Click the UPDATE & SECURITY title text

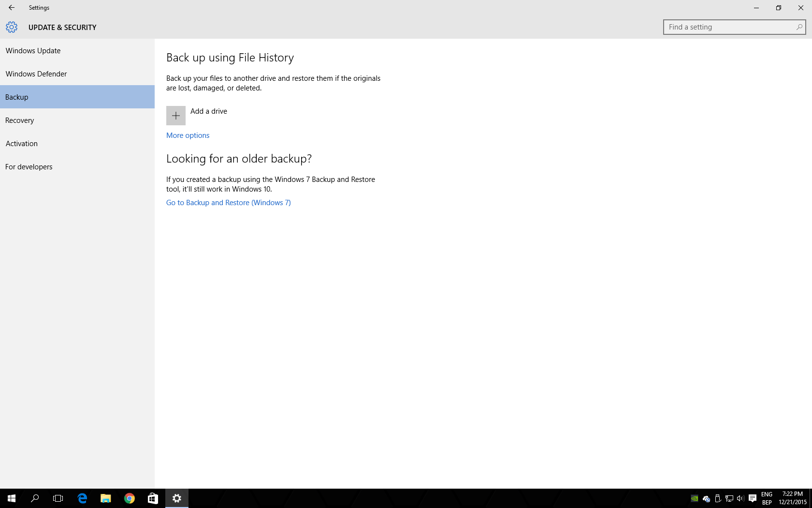[x=62, y=28]
